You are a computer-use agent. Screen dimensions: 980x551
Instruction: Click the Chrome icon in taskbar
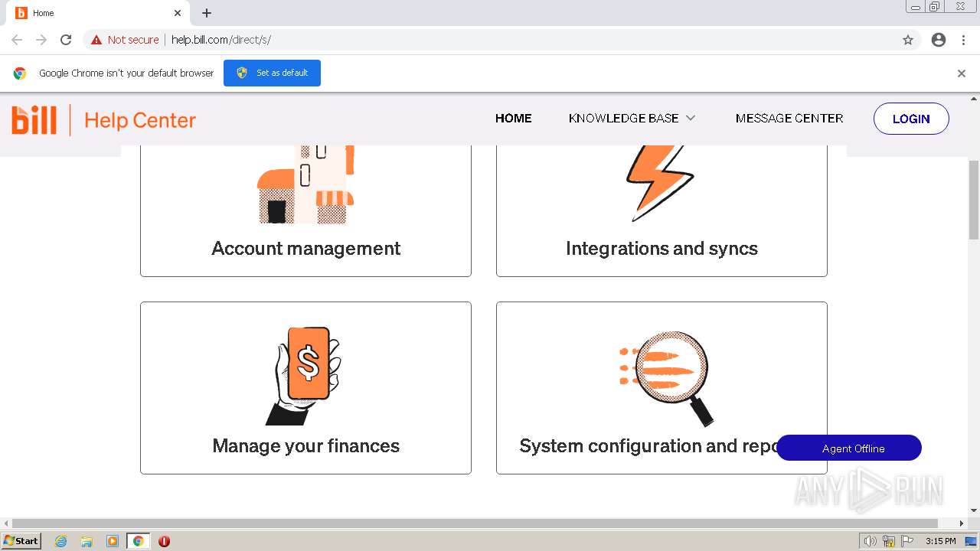click(x=139, y=541)
